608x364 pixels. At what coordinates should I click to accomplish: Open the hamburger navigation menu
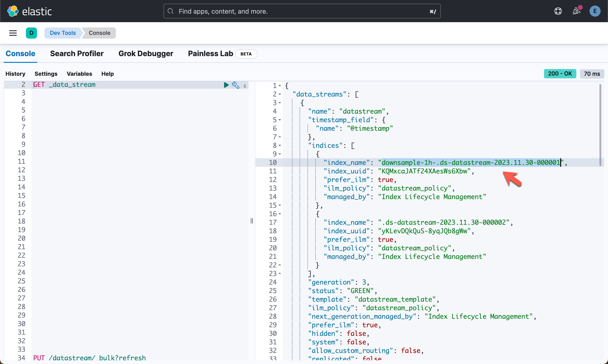tap(13, 33)
